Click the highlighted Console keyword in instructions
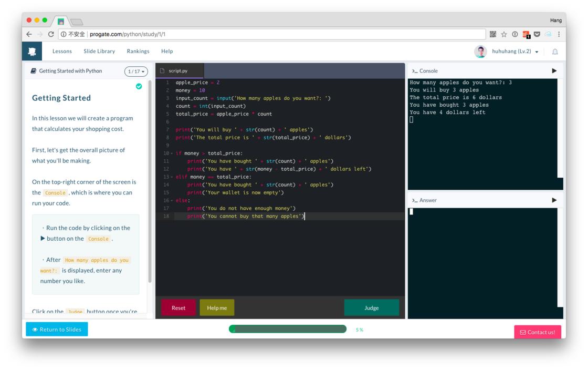This screenshot has width=588, height=370. coord(55,193)
